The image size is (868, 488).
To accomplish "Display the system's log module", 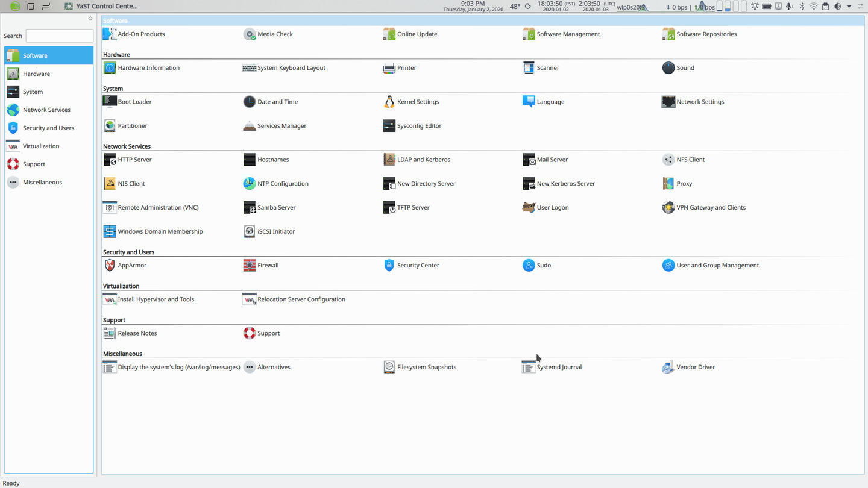I will tap(172, 367).
